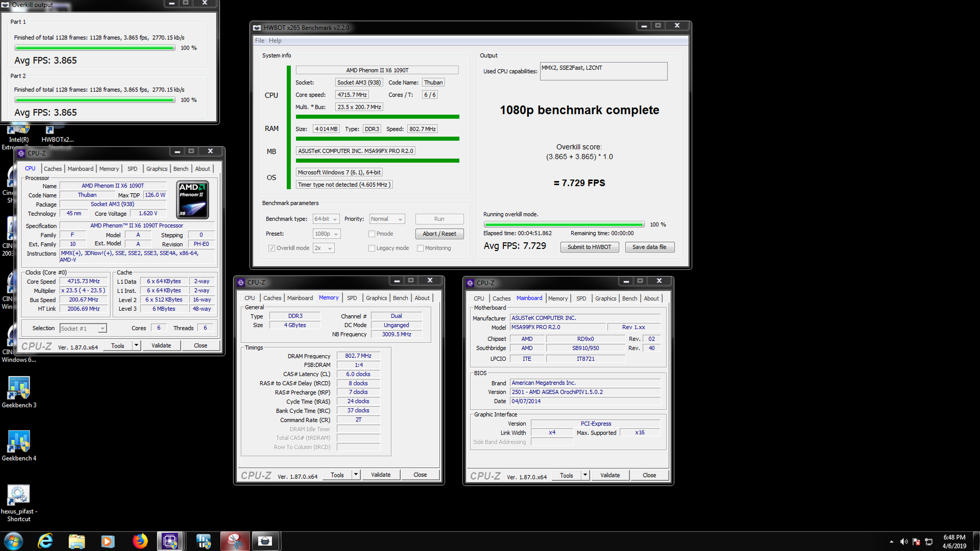Viewport: 980px width, 551px height.
Task: Switch to Caches tab in CPU window
Action: [x=53, y=169]
